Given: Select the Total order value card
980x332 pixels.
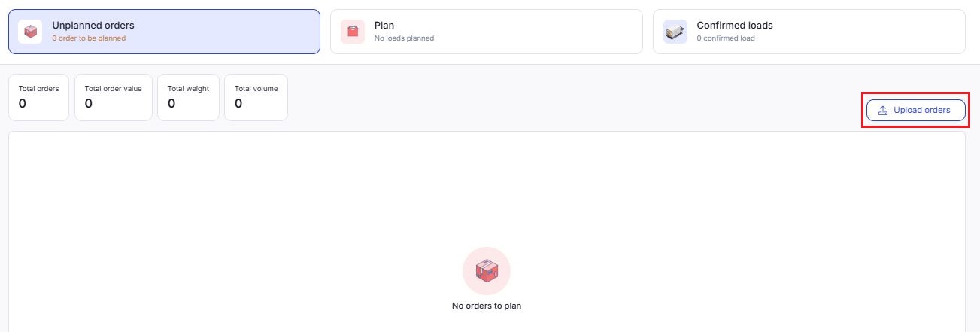Looking at the screenshot, I should click(114, 97).
